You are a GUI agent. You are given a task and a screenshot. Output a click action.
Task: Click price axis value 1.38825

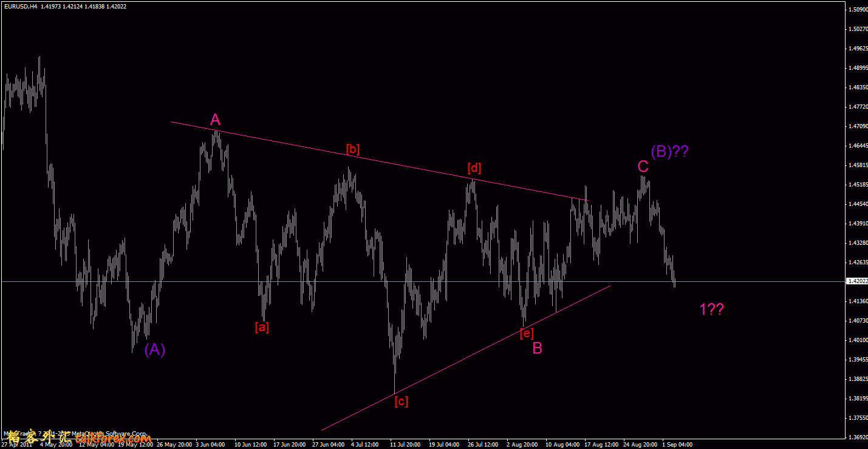click(x=858, y=379)
